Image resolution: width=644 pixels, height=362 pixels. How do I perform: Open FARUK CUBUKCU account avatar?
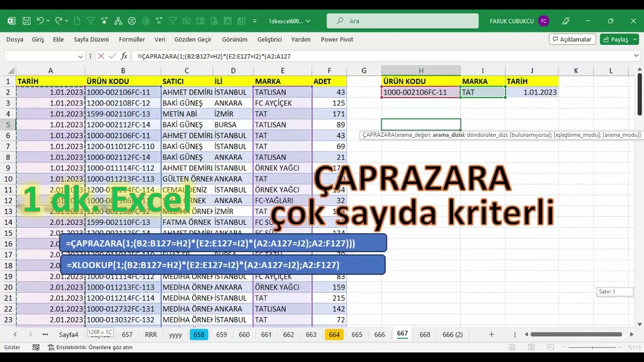[x=543, y=21]
